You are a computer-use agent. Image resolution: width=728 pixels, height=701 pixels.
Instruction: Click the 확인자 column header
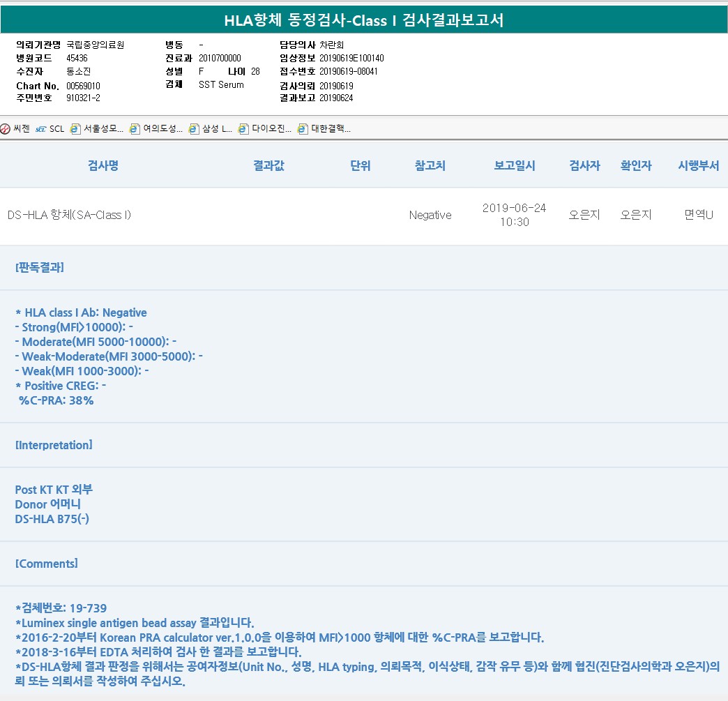(x=636, y=166)
